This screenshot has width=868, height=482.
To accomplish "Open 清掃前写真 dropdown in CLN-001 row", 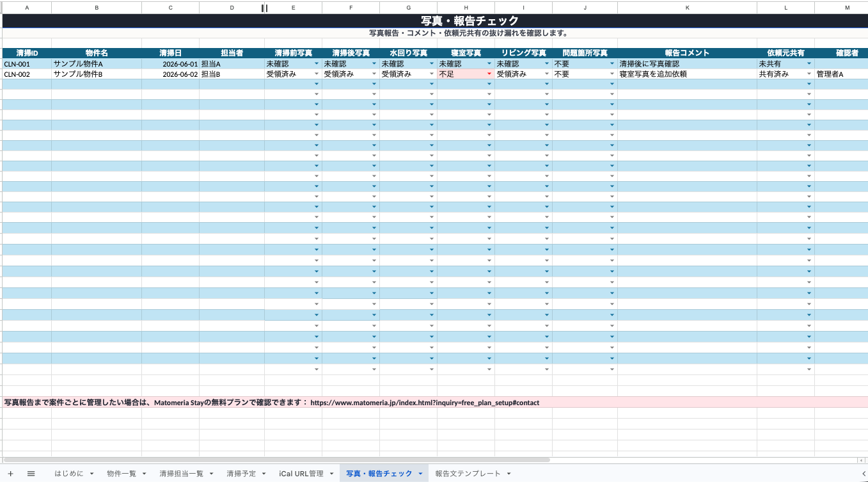I will [317, 64].
